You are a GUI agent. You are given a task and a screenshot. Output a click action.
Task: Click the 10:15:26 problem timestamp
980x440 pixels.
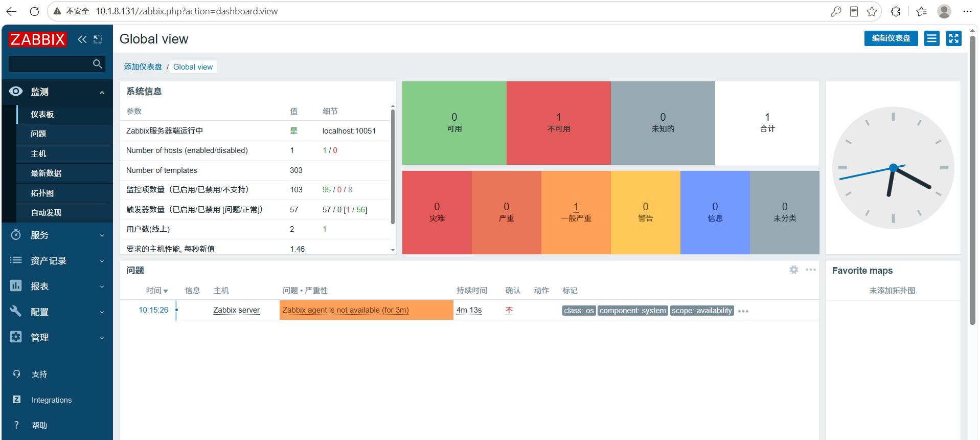[x=153, y=310]
